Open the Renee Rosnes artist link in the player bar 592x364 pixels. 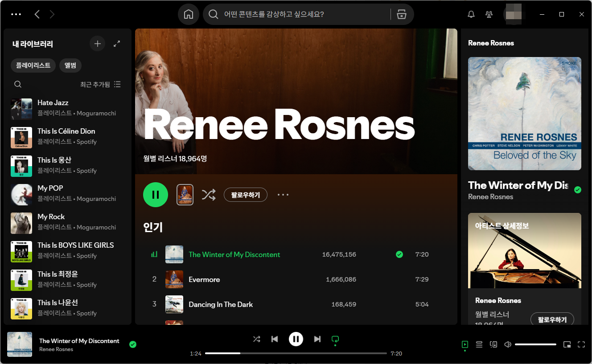56,349
